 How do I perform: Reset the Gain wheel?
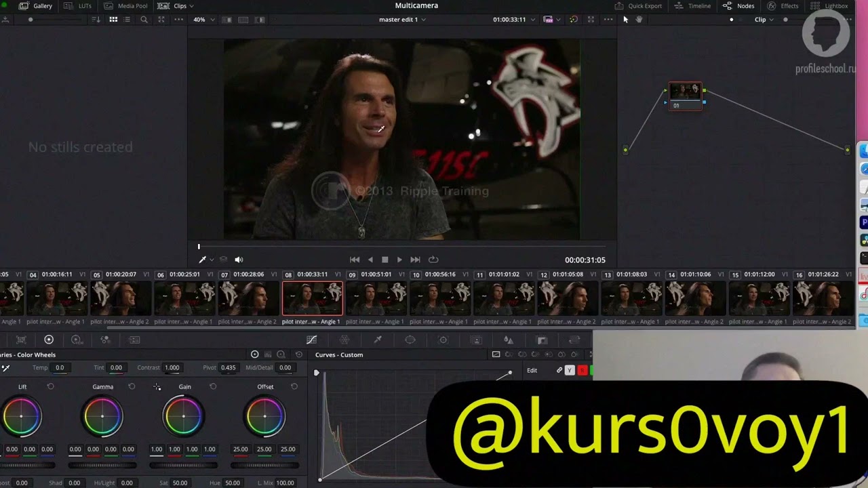[213, 386]
